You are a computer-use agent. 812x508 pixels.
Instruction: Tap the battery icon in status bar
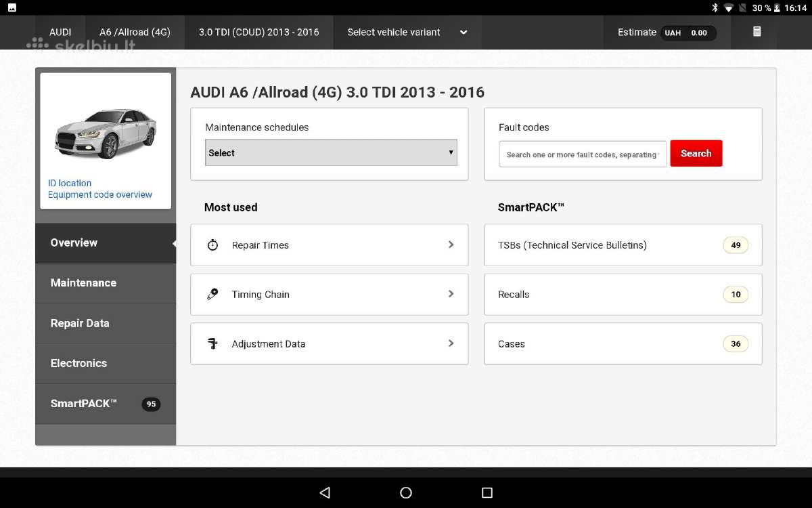point(777,7)
